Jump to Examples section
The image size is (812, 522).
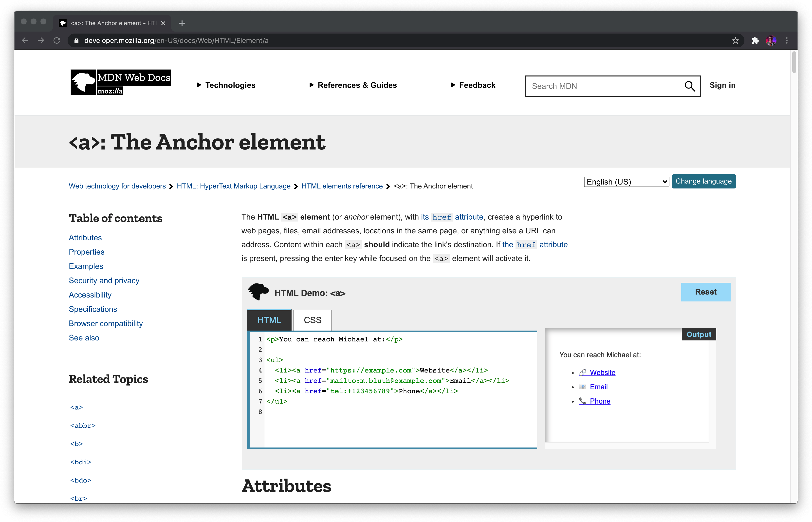click(86, 266)
